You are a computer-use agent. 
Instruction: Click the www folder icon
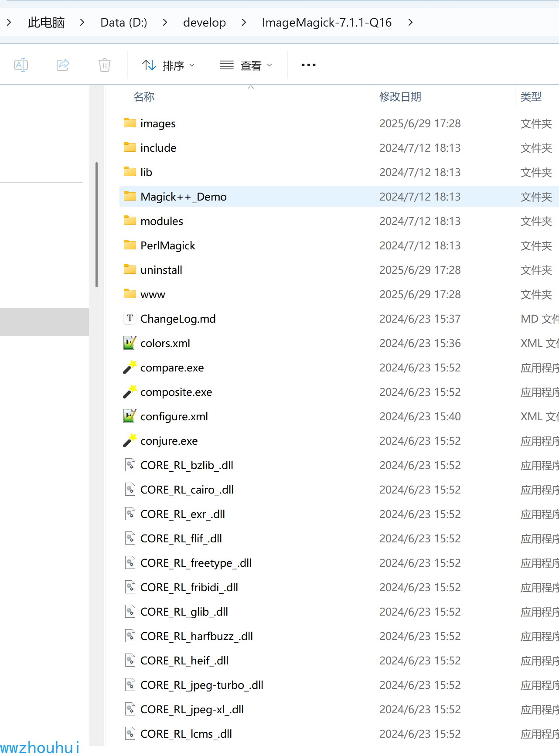130,294
